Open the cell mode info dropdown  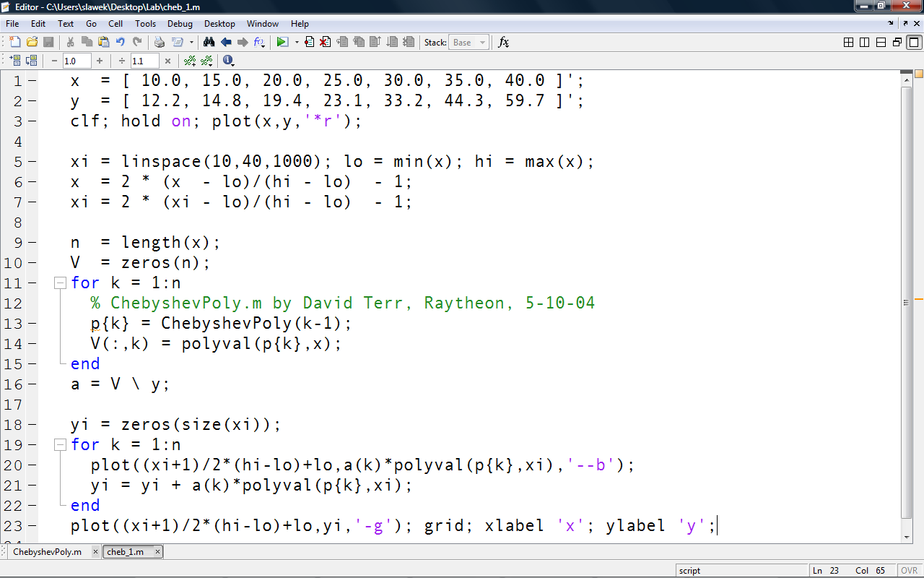point(228,61)
